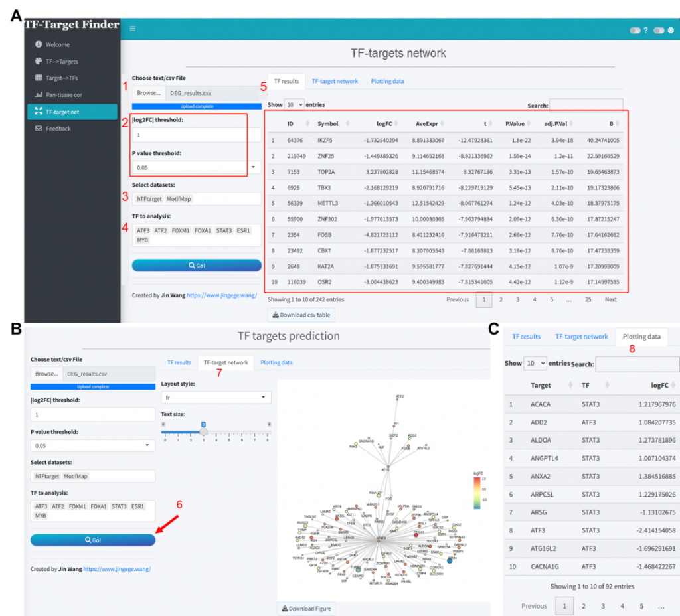Click the Text size slider handle
Viewport: 680px width, 616px height.
click(x=204, y=431)
